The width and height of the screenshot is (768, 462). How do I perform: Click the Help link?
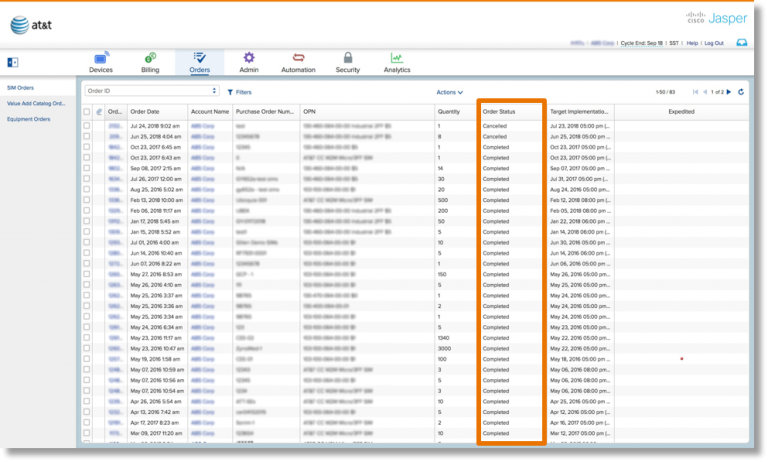[692, 43]
